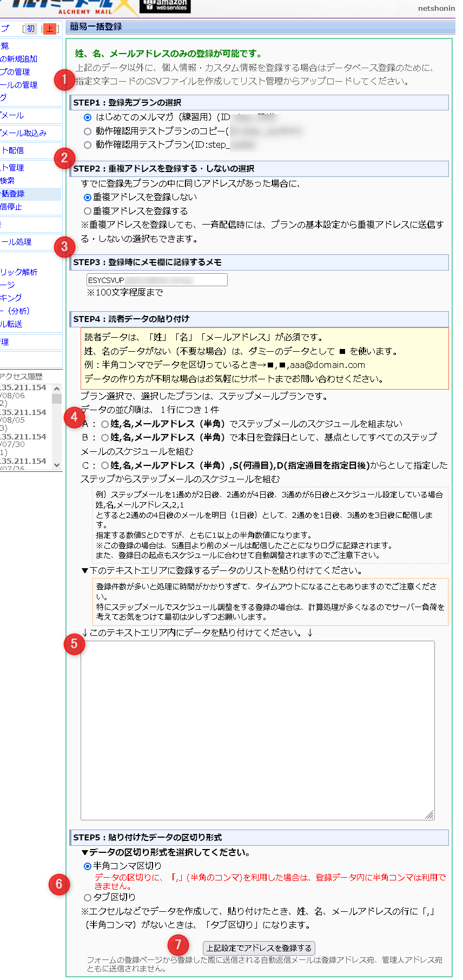Click ▼データの区切り形式を選択してください。 text

click(x=166, y=852)
